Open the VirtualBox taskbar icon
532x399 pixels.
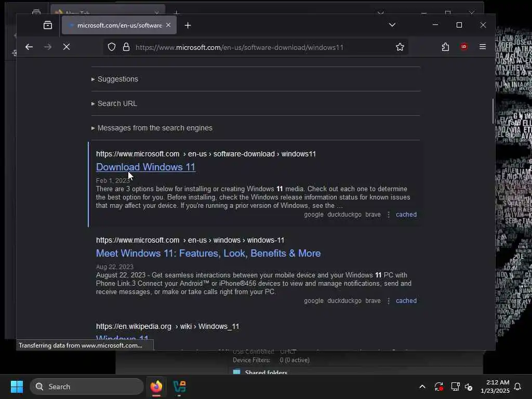[x=179, y=387]
